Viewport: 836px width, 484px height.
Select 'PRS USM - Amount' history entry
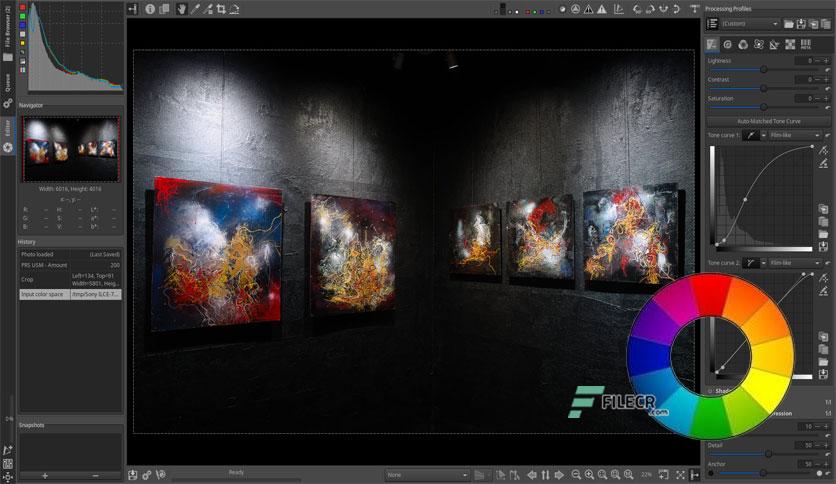pyautogui.click(x=70, y=265)
